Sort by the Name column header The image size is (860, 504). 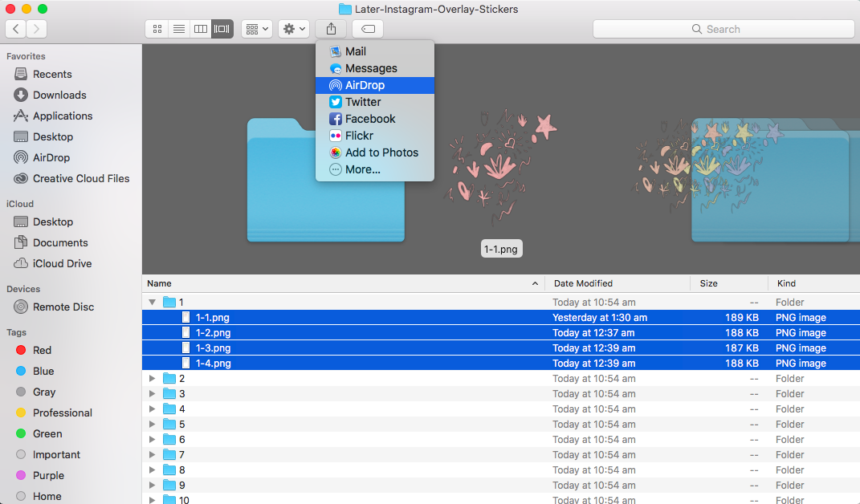[x=344, y=283]
